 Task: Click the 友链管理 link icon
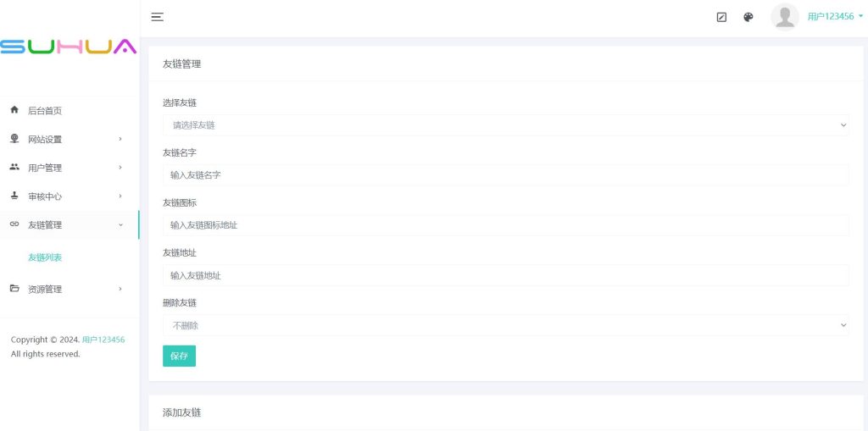[x=14, y=224]
